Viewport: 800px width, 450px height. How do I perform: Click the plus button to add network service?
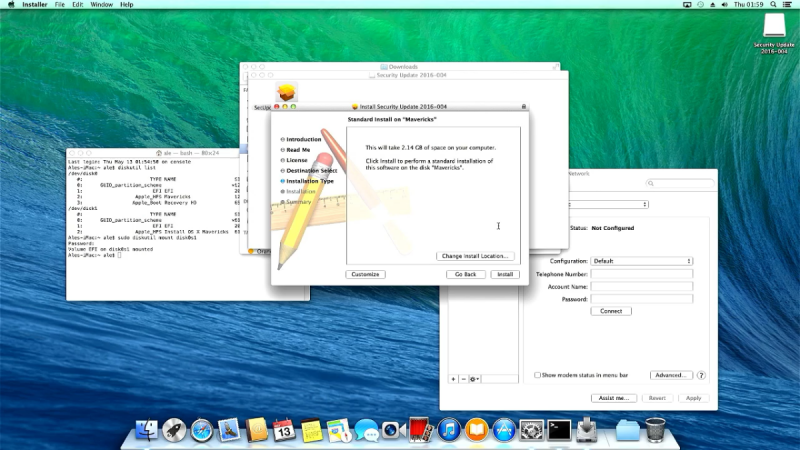click(x=453, y=379)
